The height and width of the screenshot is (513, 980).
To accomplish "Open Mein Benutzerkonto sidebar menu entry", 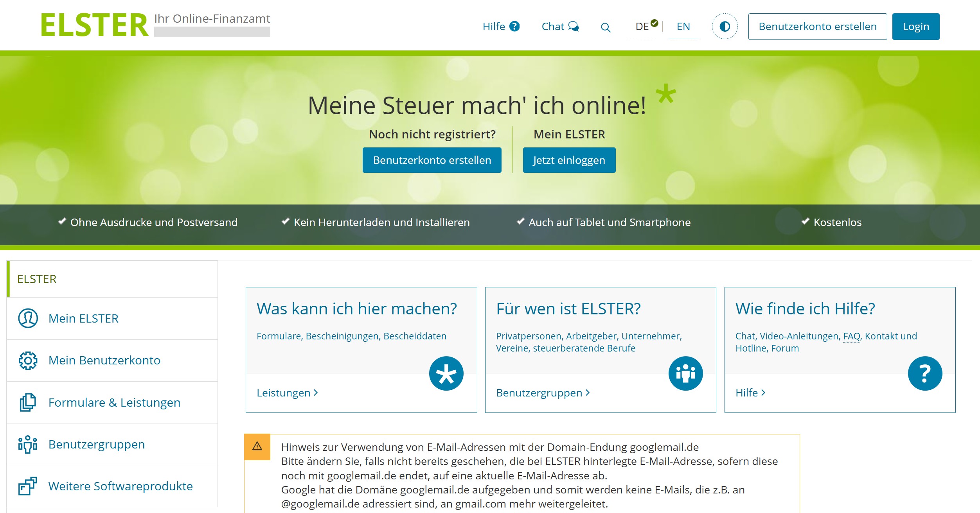I will pos(104,360).
